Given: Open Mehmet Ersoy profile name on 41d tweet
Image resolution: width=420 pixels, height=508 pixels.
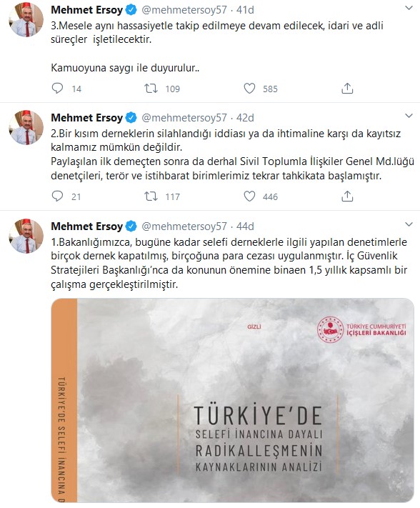Looking at the screenshot, I should pos(86,10).
